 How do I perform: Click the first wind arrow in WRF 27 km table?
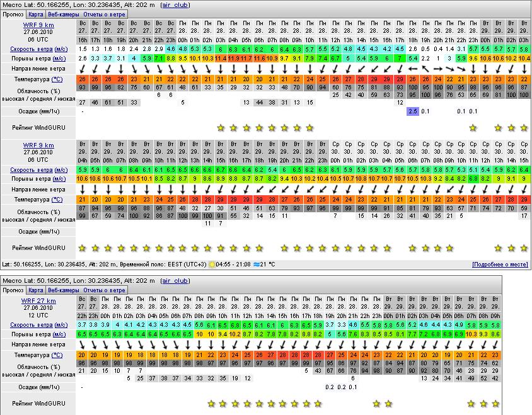[x=81, y=345]
